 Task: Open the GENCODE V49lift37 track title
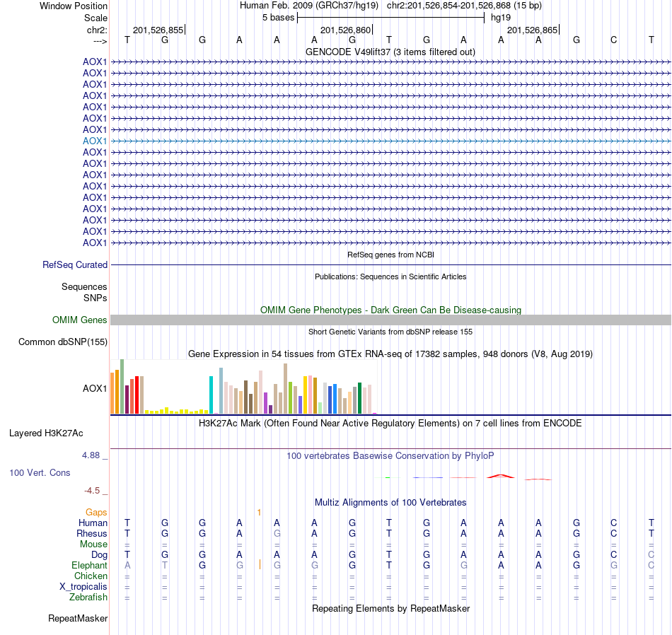(390, 52)
